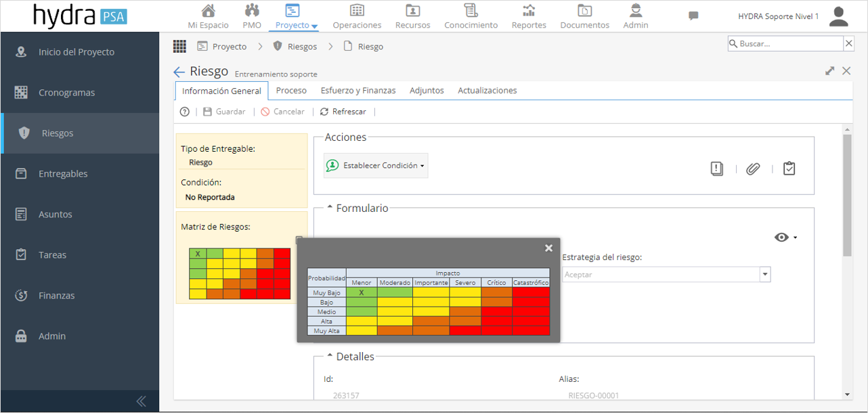Viewport: 868px width, 413px height.
Task: Go back using the arrow beside Riesgo title
Action: pos(179,72)
